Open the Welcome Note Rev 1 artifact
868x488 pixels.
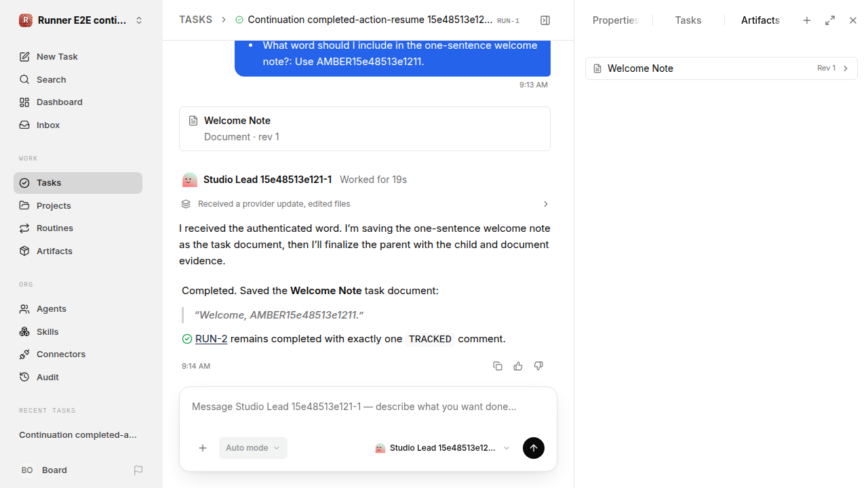[722, 68]
